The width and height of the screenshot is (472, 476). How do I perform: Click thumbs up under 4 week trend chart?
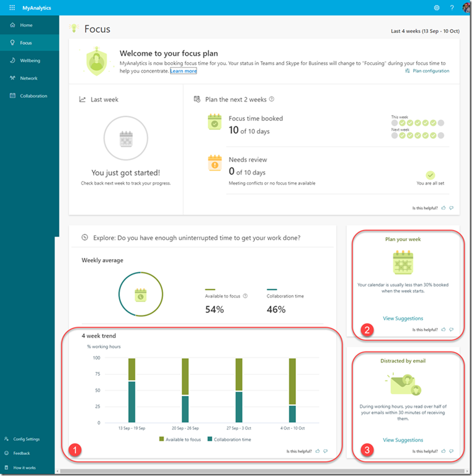[x=318, y=451]
